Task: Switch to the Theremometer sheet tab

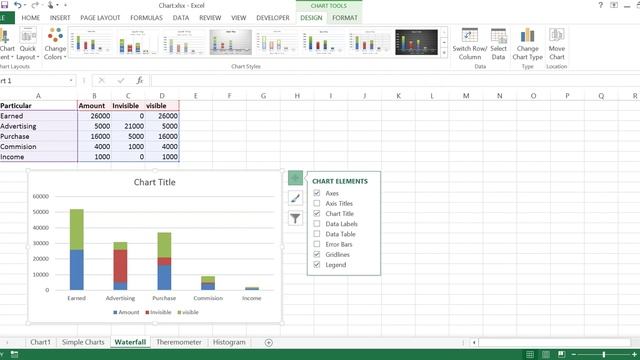Action: [x=179, y=342]
